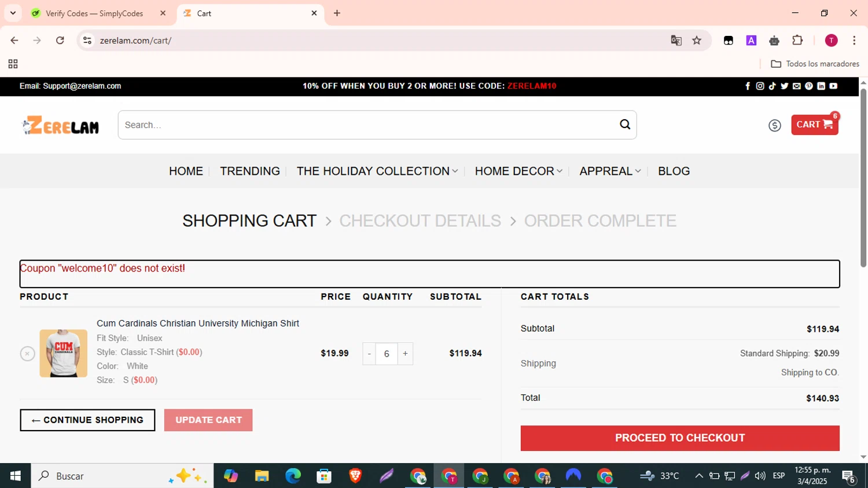Viewport: 868px width, 488px height.
Task: Bookmark this page with star icon
Action: click(697, 41)
